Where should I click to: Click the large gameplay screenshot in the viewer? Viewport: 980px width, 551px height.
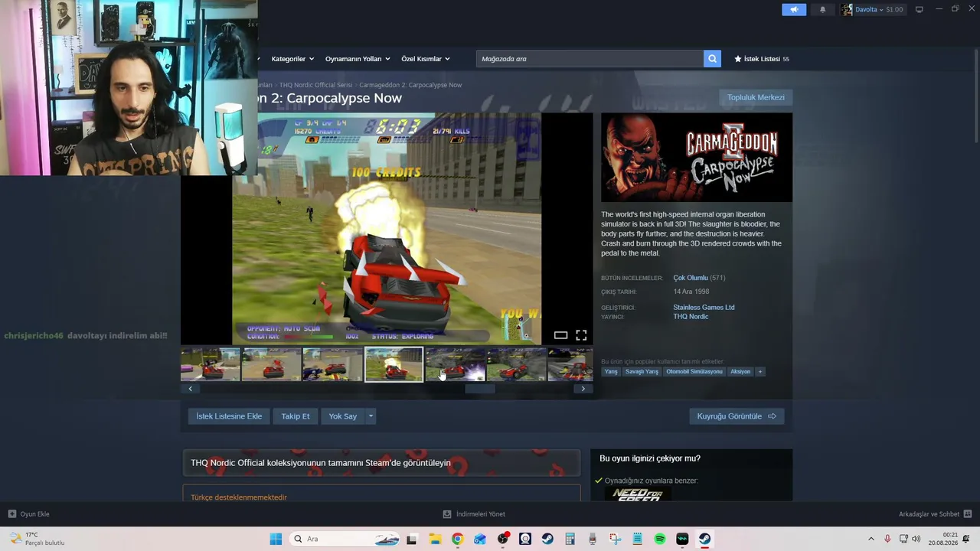[x=387, y=229]
